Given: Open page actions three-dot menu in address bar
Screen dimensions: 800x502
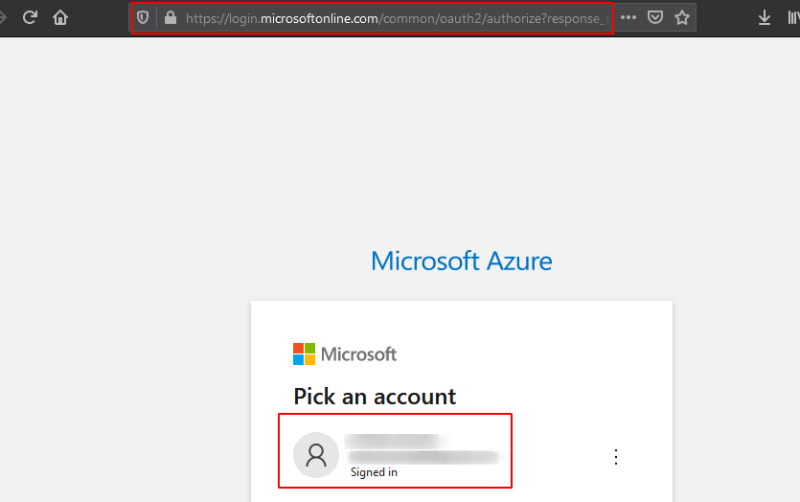Looking at the screenshot, I should click(x=628, y=17).
